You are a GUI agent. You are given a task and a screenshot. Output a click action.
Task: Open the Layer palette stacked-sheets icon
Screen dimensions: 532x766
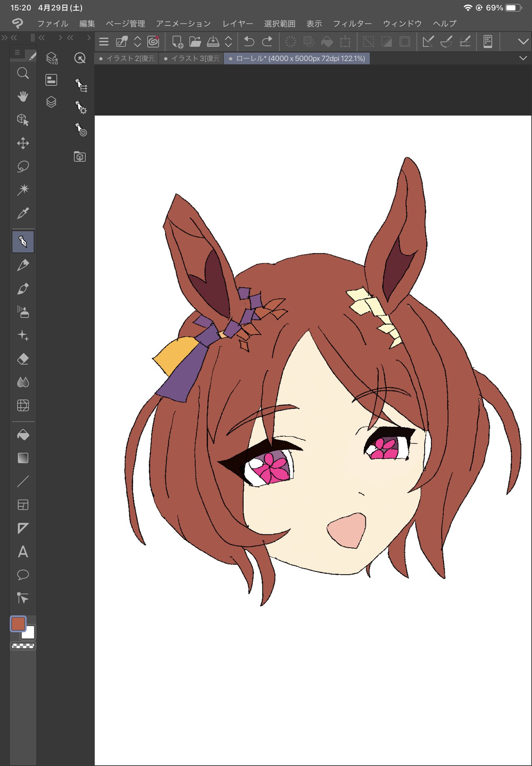[51, 102]
